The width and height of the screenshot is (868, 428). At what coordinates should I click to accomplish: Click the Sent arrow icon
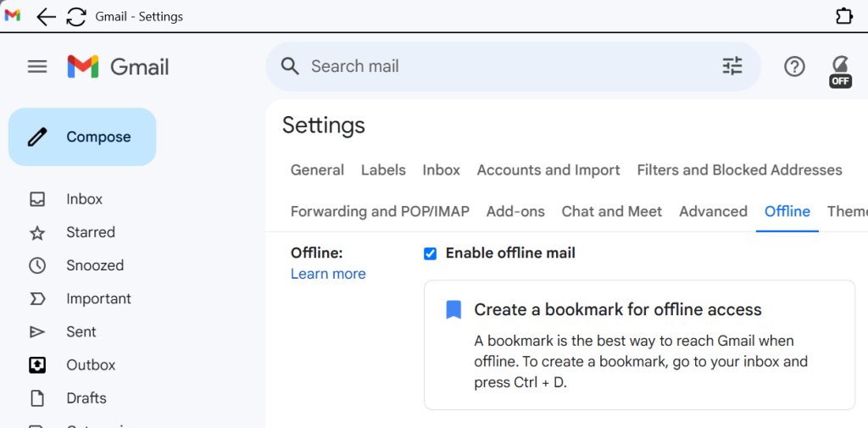[37, 332]
